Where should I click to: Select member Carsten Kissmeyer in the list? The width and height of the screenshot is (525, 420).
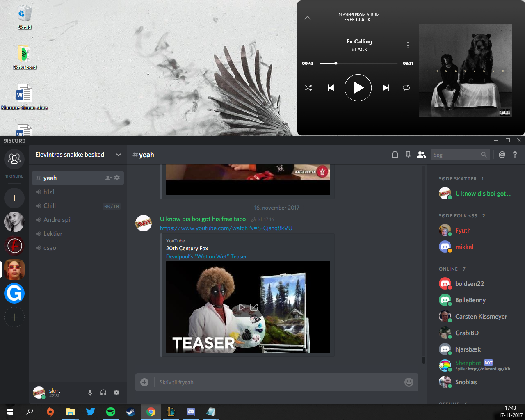475,317
